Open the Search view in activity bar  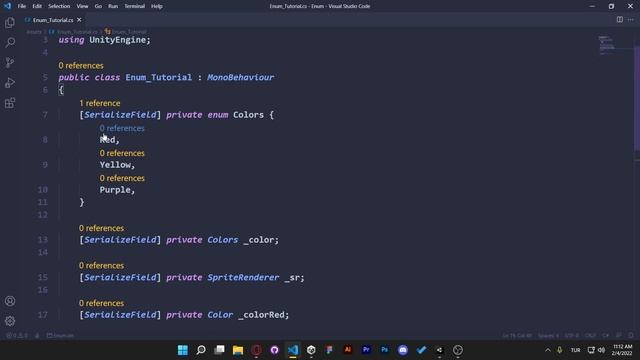[x=10, y=42]
